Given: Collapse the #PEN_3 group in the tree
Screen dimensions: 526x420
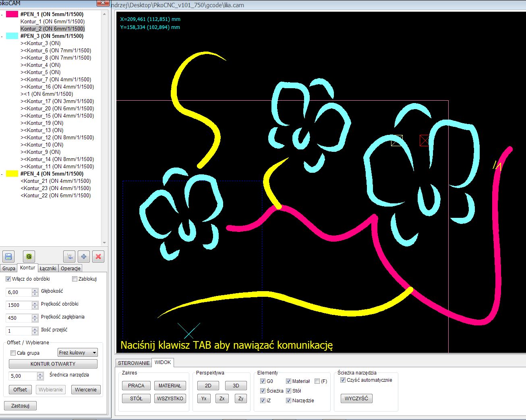Looking at the screenshot, I should click(2, 36).
